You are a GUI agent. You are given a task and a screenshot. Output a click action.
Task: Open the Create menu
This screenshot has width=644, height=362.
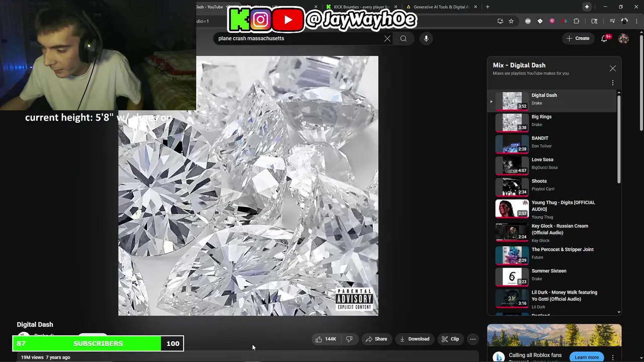pos(578,38)
